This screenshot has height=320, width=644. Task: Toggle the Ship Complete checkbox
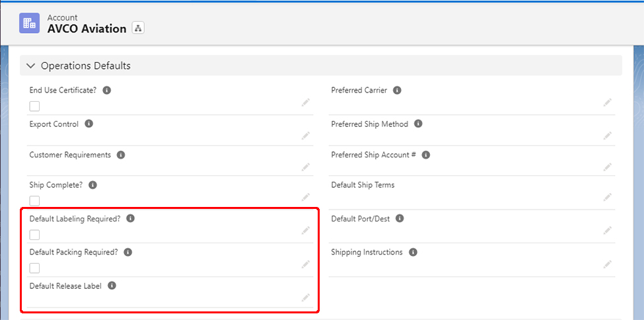34,201
